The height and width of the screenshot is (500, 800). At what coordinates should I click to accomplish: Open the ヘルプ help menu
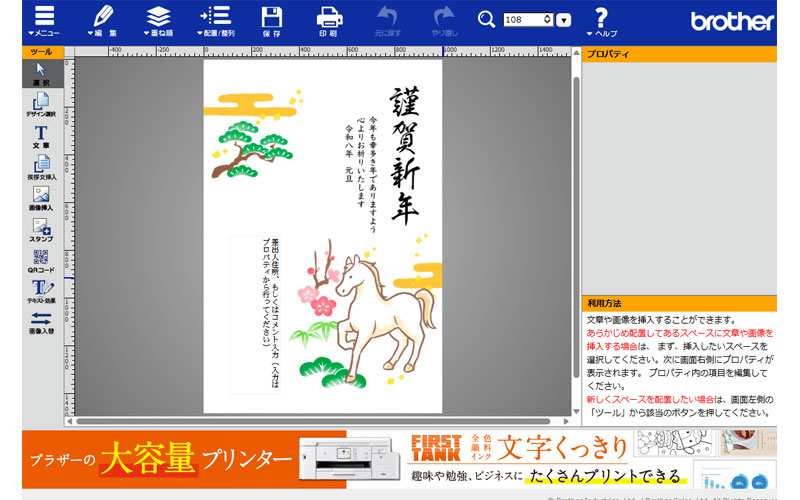point(601,20)
